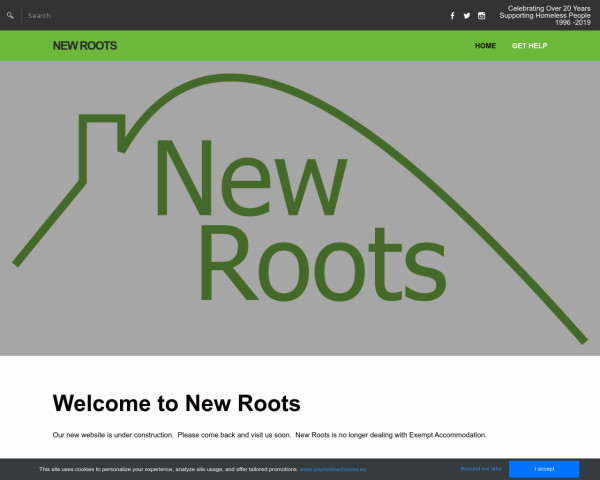The image size is (600, 480).
Task: Open the Facebook social icon
Action: [452, 16]
